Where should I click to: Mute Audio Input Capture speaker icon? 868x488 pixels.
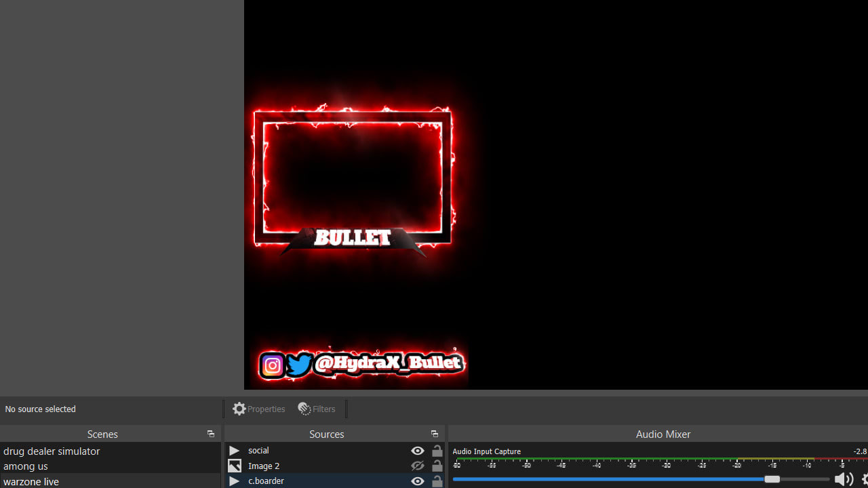coord(844,479)
